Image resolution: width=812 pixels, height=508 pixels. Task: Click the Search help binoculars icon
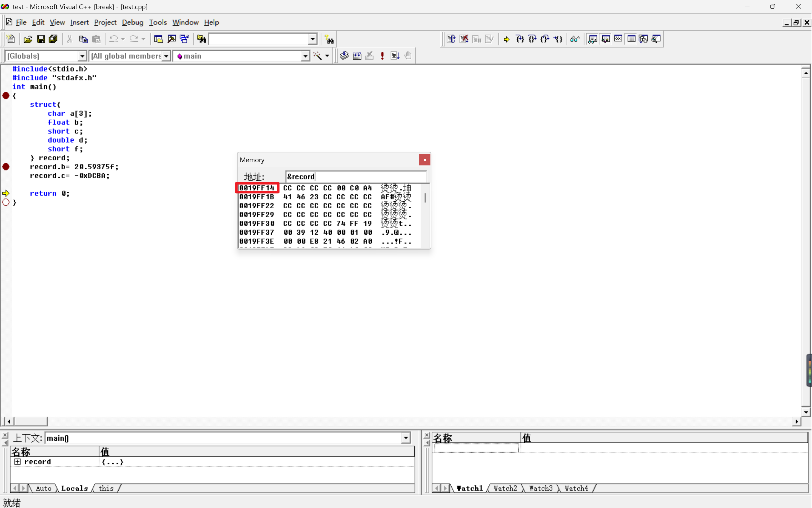[x=329, y=39]
